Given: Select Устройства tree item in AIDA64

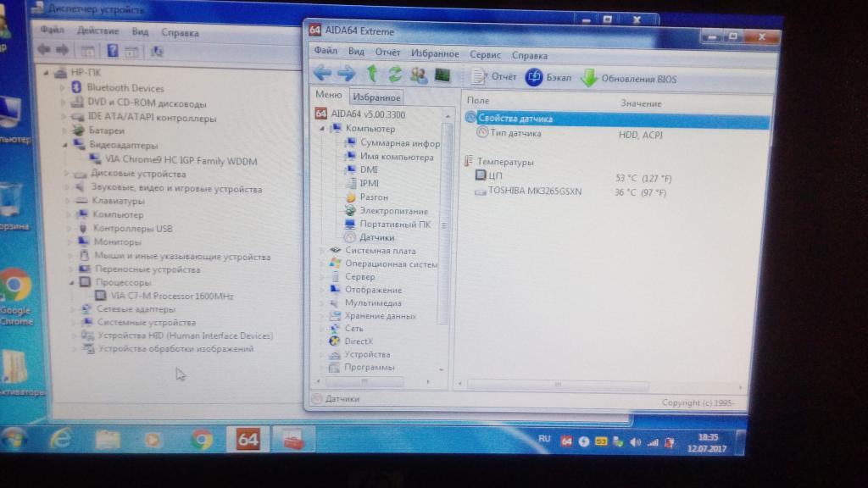Looking at the screenshot, I should tap(367, 354).
